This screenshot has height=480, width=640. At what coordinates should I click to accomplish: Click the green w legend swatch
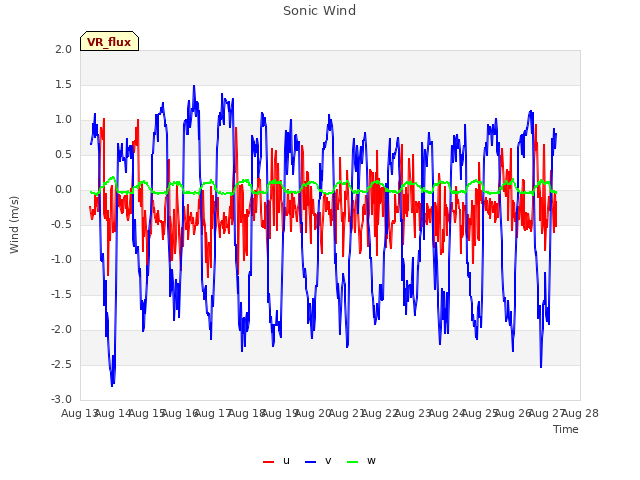(x=352, y=462)
